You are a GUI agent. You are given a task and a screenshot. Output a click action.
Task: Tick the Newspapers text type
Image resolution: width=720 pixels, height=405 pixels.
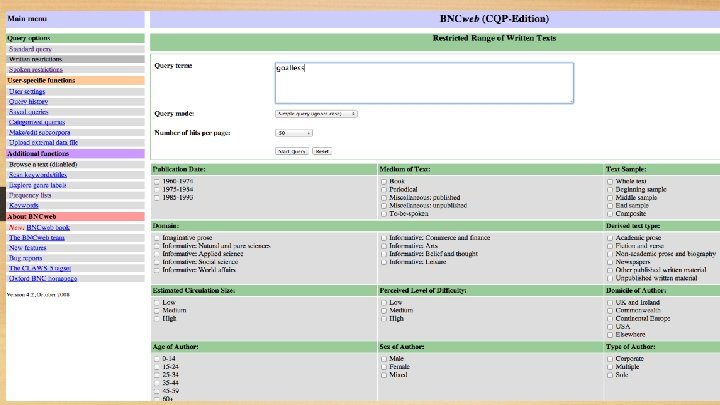[x=610, y=262]
